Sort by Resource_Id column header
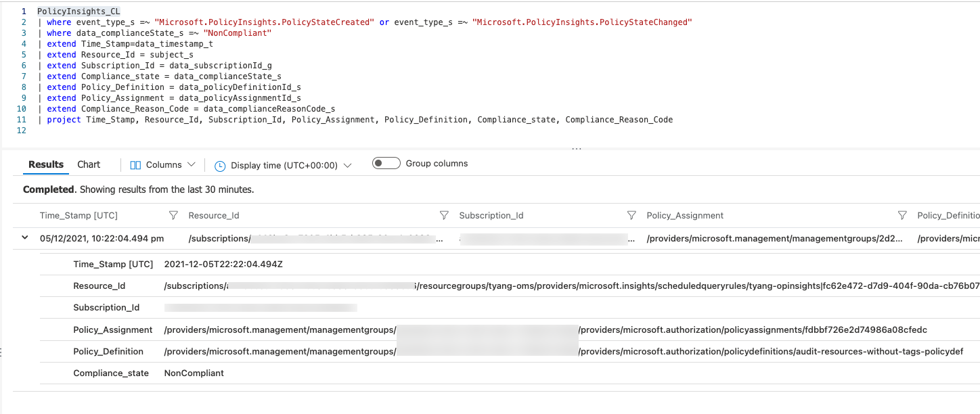980x414 pixels. click(x=214, y=215)
